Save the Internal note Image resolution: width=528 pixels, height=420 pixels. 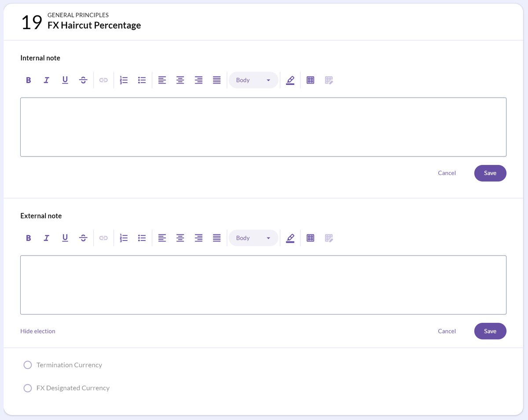(x=490, y=173)
